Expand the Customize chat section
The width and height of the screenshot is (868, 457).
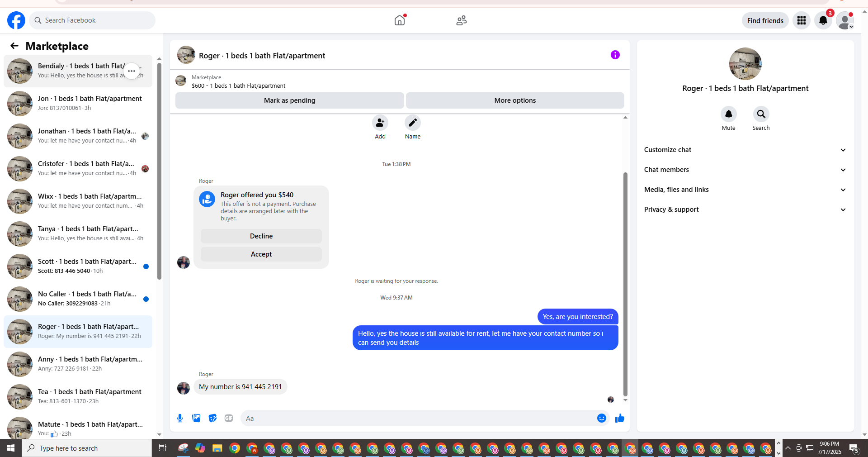pyautogui.click(x=745, y=150)
